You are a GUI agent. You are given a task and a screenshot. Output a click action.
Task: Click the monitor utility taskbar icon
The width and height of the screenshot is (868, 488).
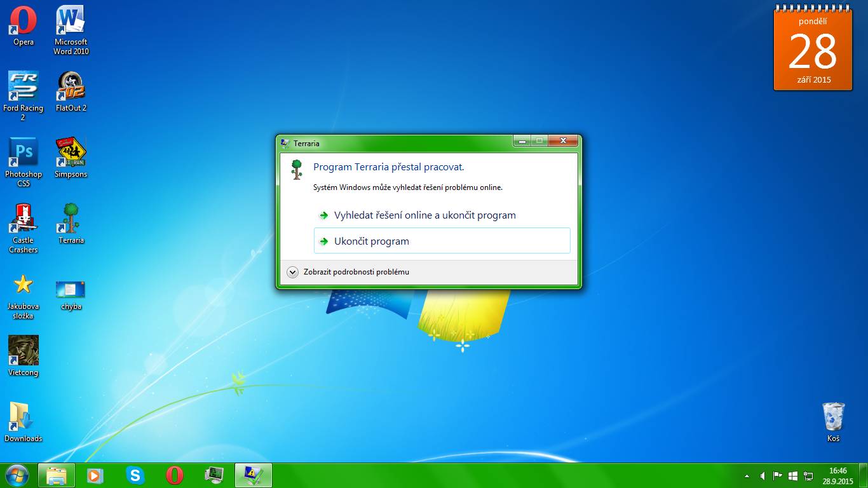(214, 475)
